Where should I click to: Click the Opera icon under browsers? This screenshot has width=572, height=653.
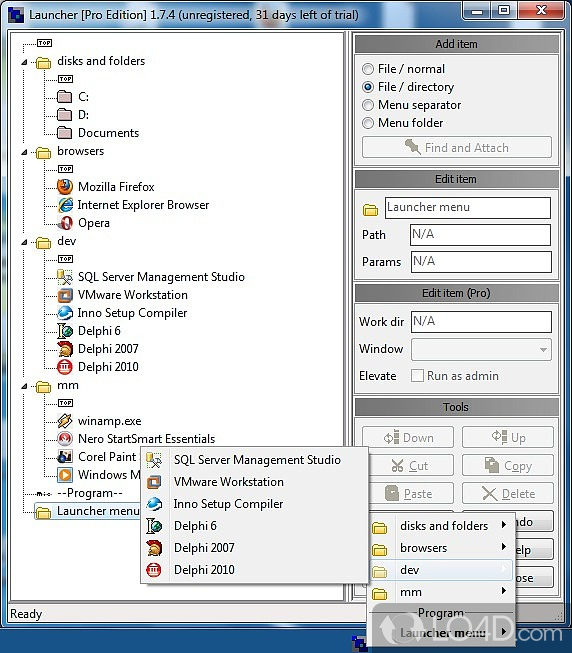pyautogui.click(x=65, y=223)
